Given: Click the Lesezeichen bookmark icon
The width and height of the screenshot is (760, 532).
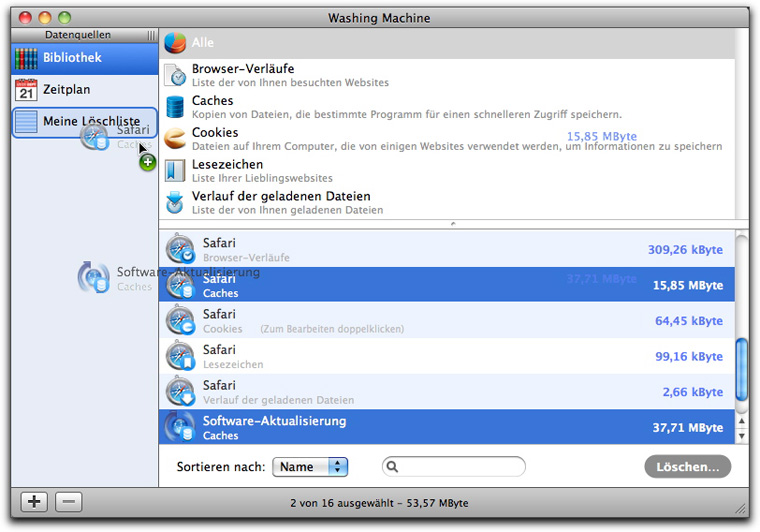Looking at the screenshot, I should [x=175, y=171].
